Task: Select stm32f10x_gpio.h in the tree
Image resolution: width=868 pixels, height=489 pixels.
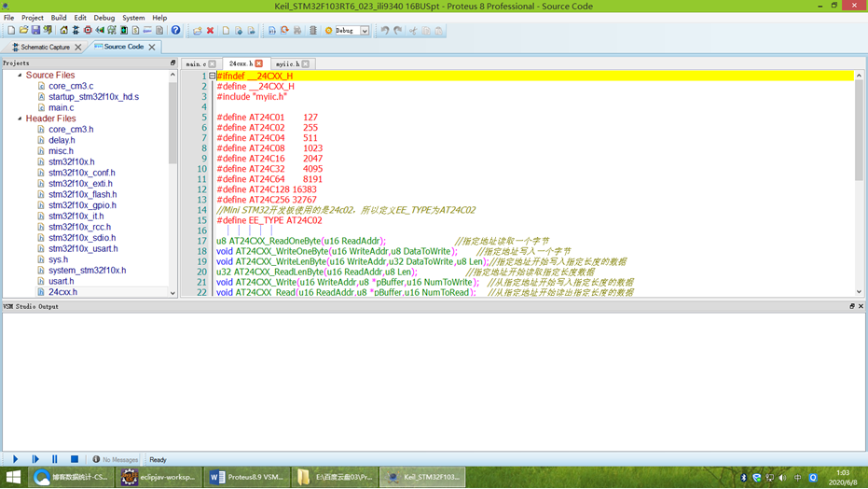Action: [x=82, y=205]
